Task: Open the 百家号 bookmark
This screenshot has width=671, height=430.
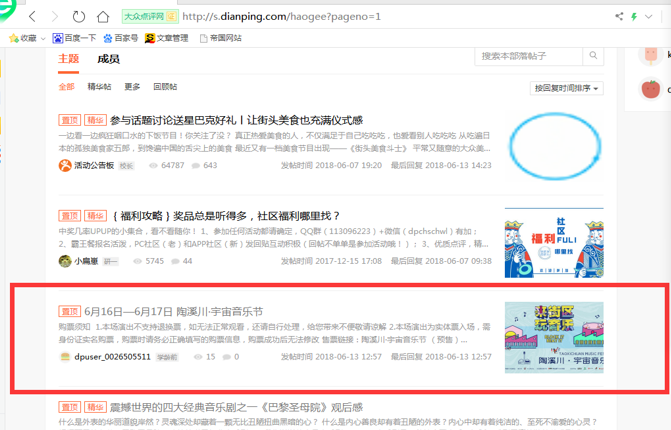Action: pyautogui.click(x=121, y=38)
